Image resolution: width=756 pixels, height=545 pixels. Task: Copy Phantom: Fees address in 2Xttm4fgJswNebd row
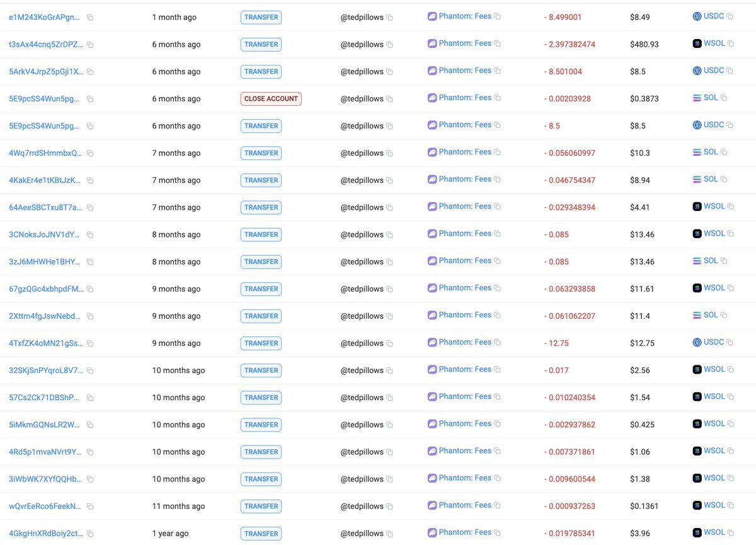(x=498, y=315)
